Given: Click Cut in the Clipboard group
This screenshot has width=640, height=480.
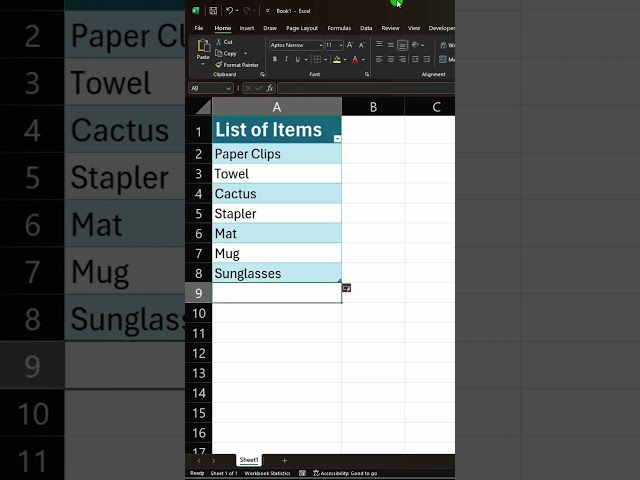Looking at the screenshot, I should 224,42.
